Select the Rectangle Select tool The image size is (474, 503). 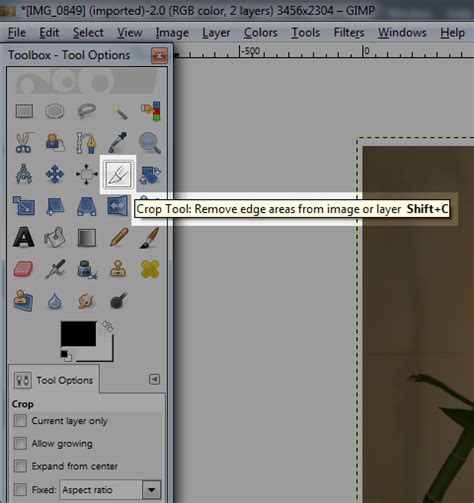click(x=24, y=111)
